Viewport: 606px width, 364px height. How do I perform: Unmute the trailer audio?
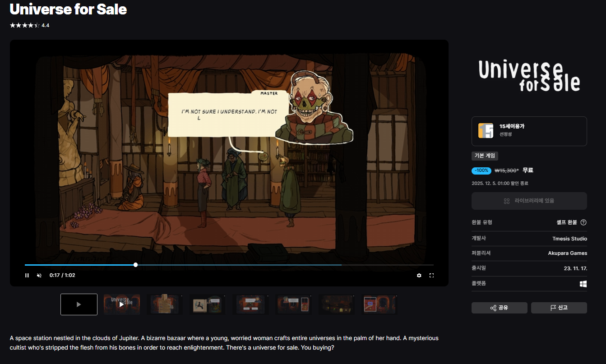(39, 275)
